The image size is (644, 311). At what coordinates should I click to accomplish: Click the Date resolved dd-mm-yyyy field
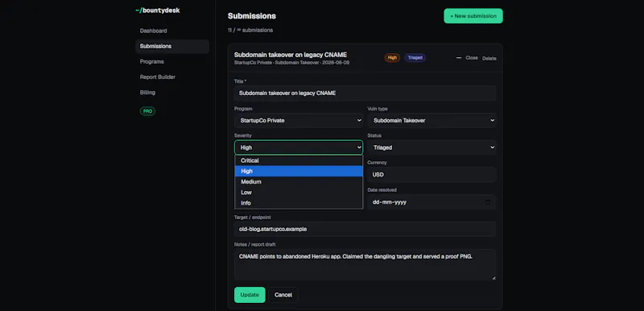431,202
